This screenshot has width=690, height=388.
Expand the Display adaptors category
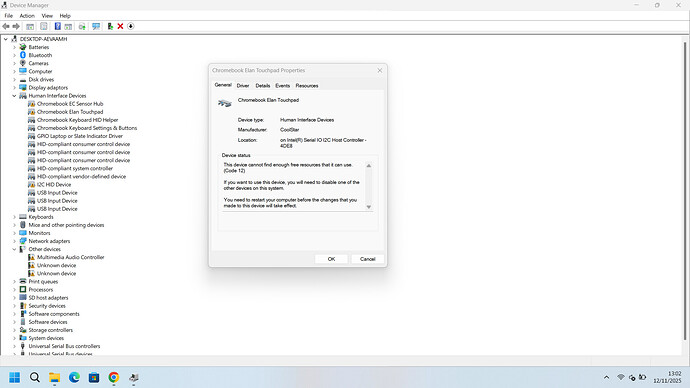point(14,88)
